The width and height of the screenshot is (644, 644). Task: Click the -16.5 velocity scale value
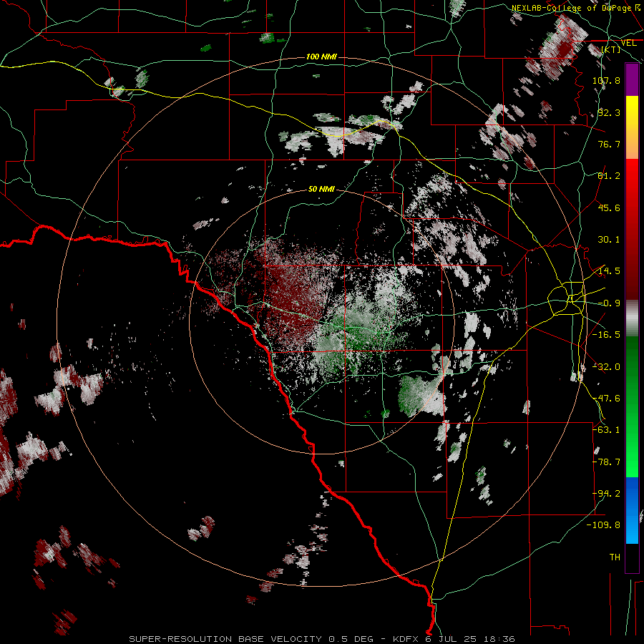606,335
